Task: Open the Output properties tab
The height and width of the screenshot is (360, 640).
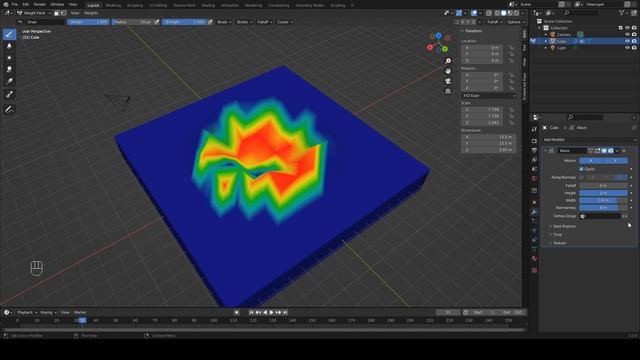Action: click(x=534, y=150)
